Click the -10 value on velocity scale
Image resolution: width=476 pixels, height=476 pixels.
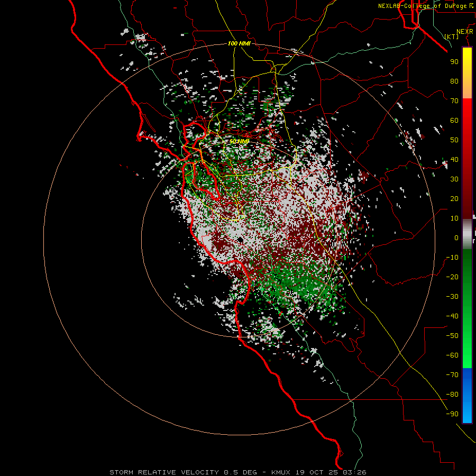452,258
